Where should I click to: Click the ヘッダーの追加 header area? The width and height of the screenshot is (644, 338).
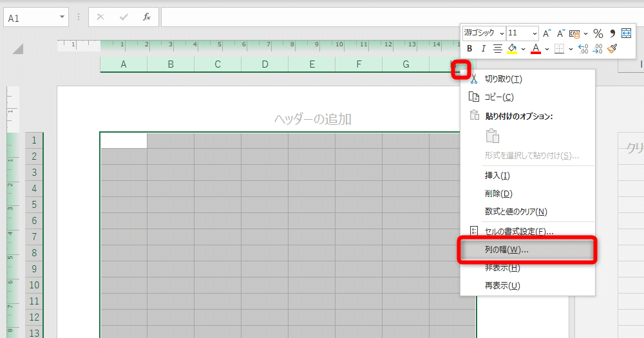(313, 119)
